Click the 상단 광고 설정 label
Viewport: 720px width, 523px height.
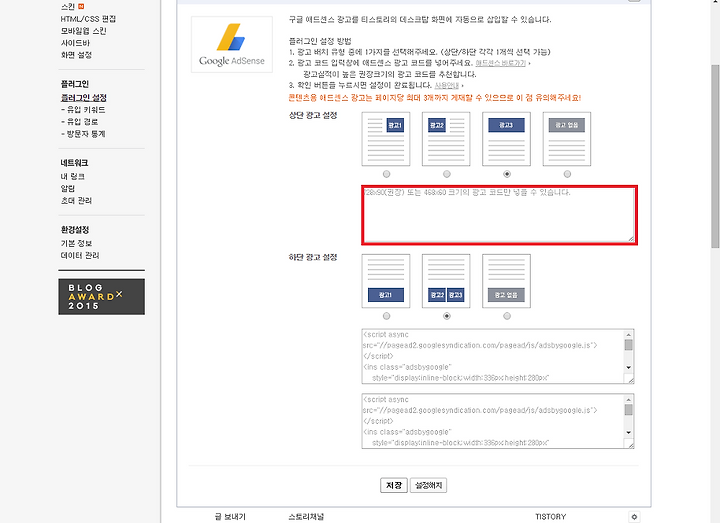(x=313, y=115)
